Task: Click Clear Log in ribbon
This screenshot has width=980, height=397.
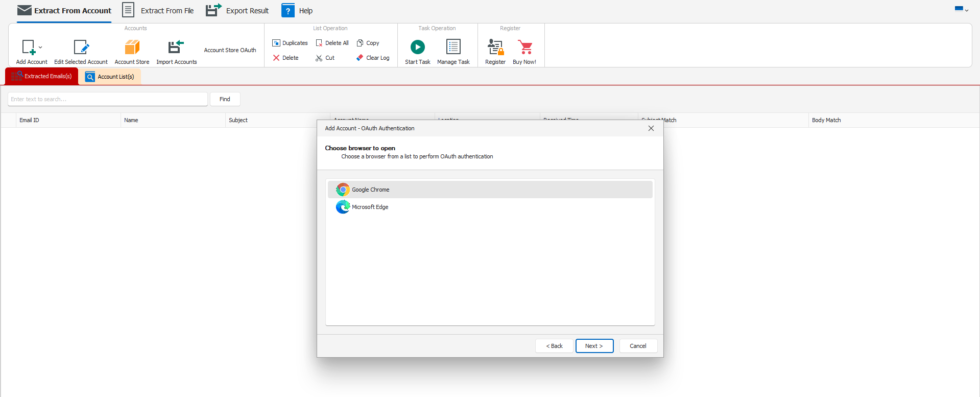Action: coord(373,58)
